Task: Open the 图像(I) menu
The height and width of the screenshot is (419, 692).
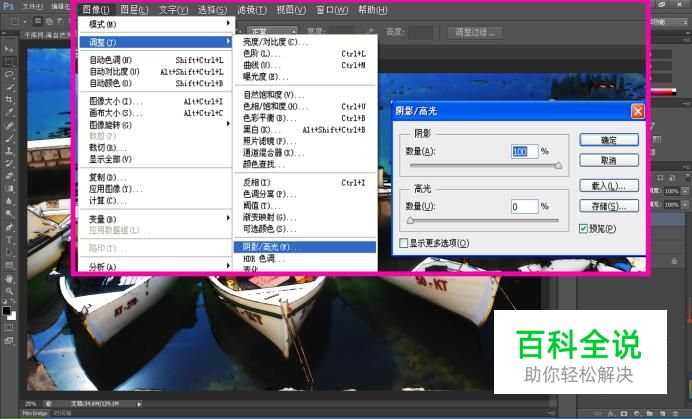Action: pos(96,9)
